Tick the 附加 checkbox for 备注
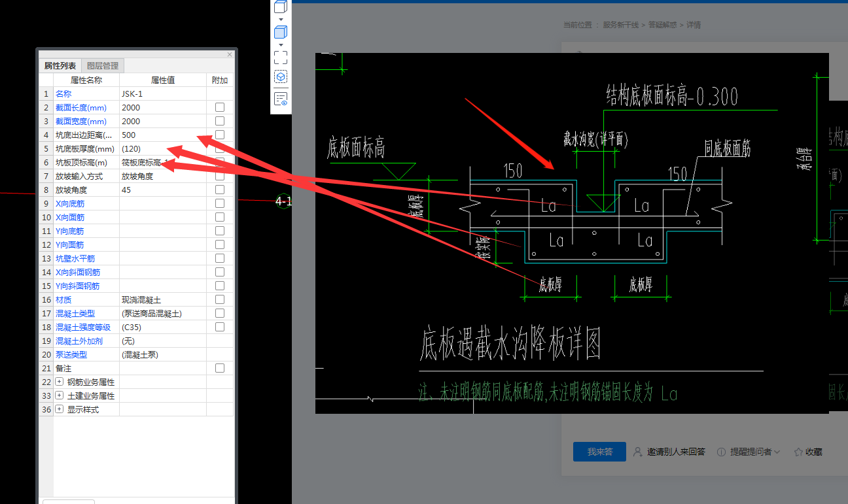This screenshot has width=848, height=504. pyautogui.click(x=220, y=368)
